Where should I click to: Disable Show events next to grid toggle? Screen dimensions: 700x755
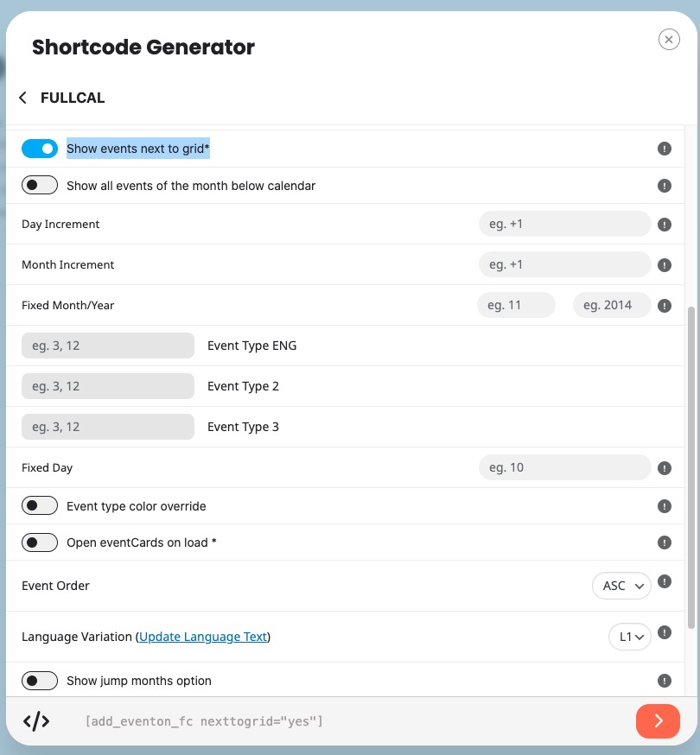coord(40,149)
